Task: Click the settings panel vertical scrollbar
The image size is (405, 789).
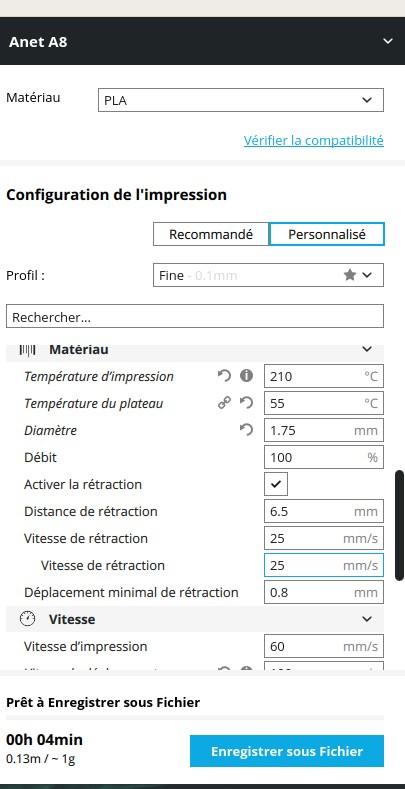Action: (x=400, y=525)
